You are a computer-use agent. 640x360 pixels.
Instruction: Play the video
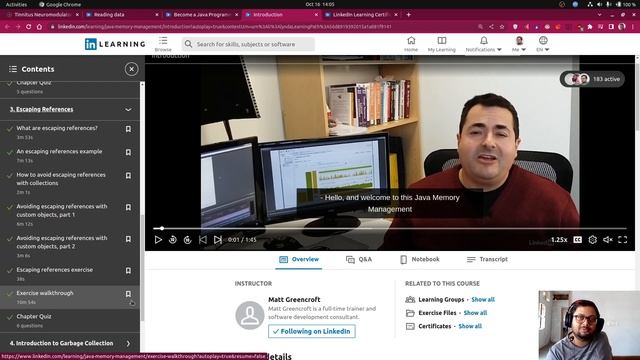point(158,240)
